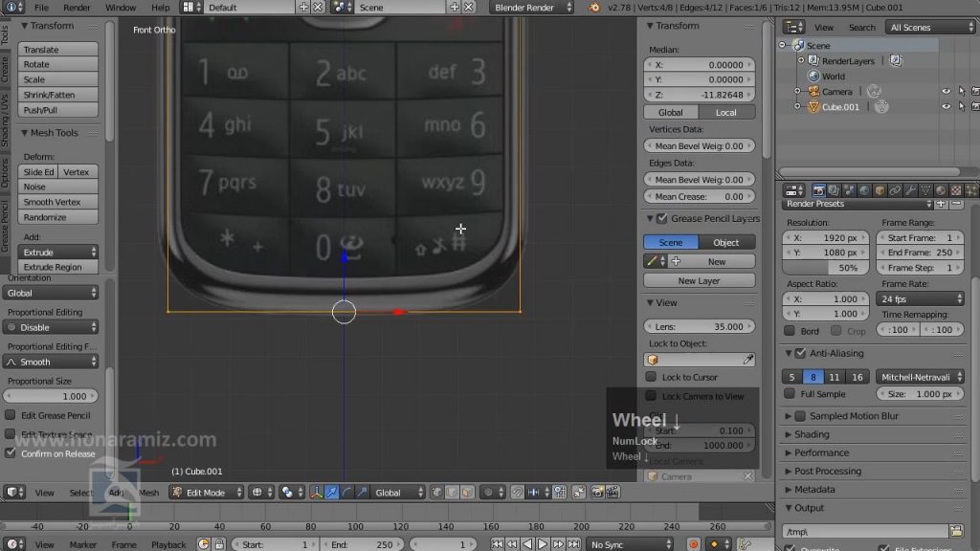Switch to edge select mode icon
The image size is (980, 551).
tap(452, 493)
